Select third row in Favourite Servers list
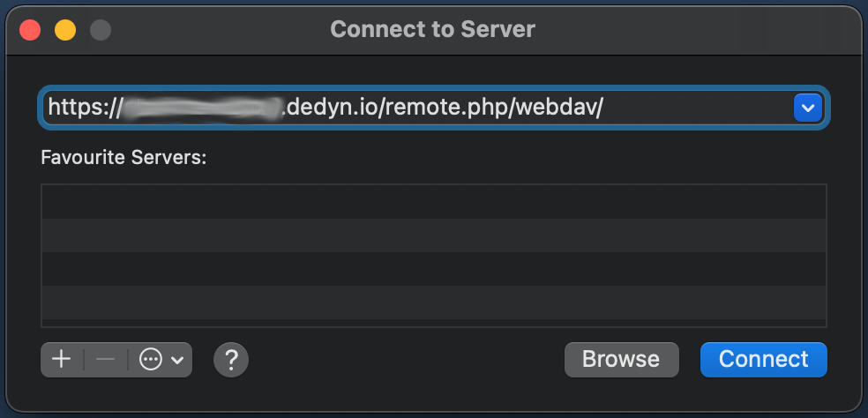This screenshot has width=868, height=418. click(434, 268)
